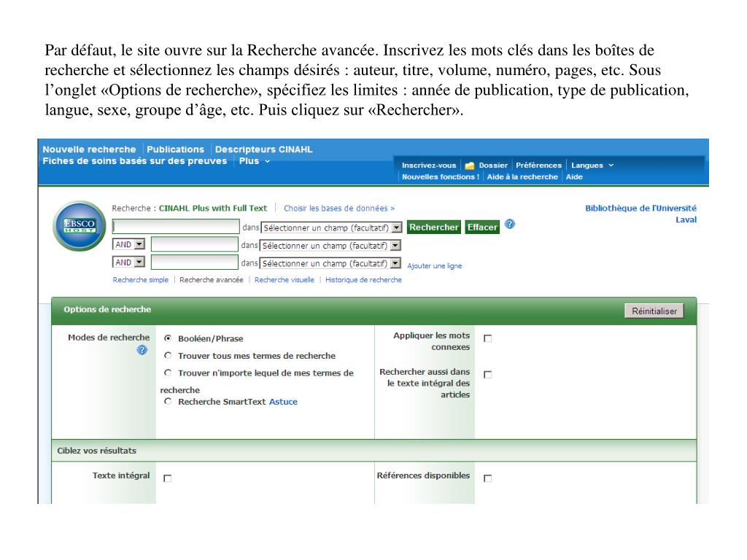Switch to Recherche visuelle

click(x=285, y=279)
